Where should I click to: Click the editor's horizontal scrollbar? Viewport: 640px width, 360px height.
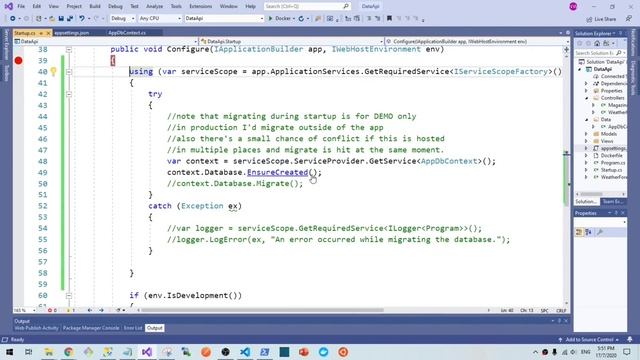coord(263,310)
